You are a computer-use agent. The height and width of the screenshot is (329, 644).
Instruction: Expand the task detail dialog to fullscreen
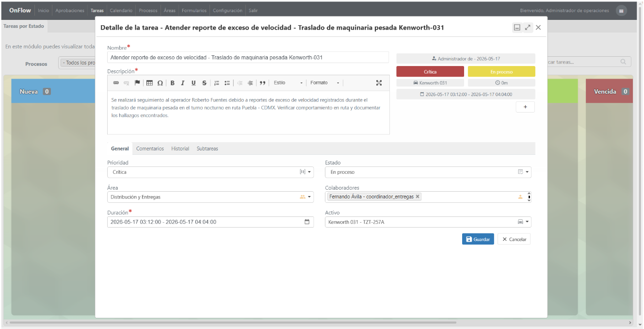click(x=528, y=28)
